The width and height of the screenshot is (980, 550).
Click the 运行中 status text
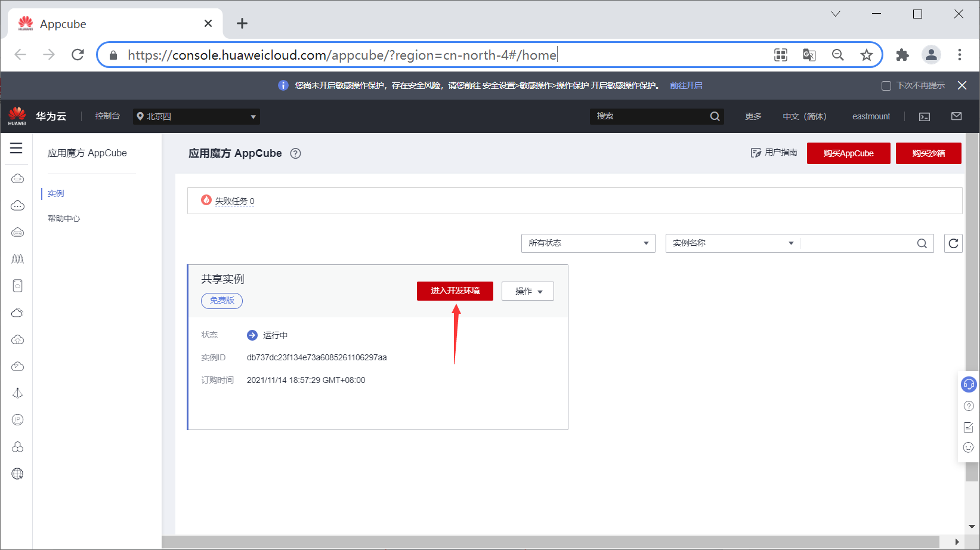click(275, 335)
